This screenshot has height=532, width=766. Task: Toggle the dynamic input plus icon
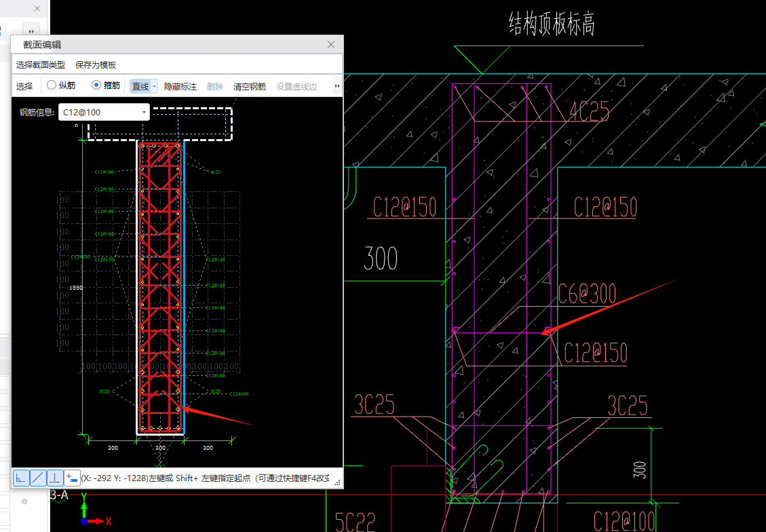(x=72, y=478)
